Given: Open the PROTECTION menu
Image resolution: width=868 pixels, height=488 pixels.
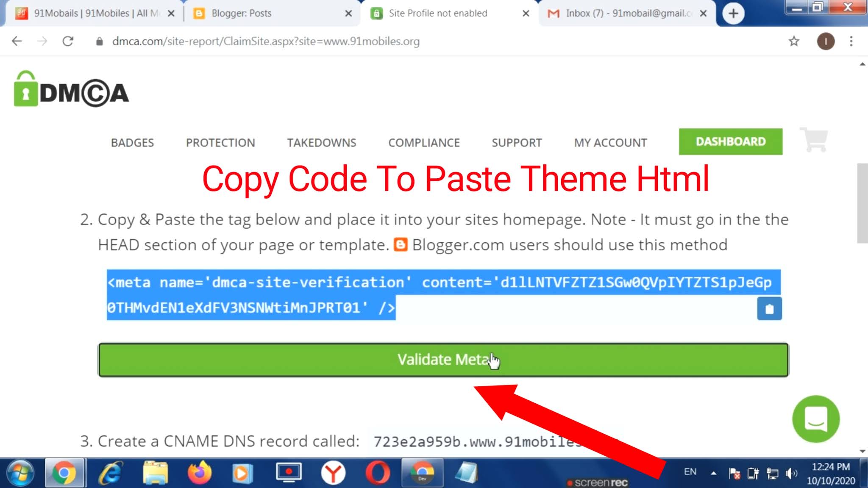Looking at the screenshot, I should (220, 143).
